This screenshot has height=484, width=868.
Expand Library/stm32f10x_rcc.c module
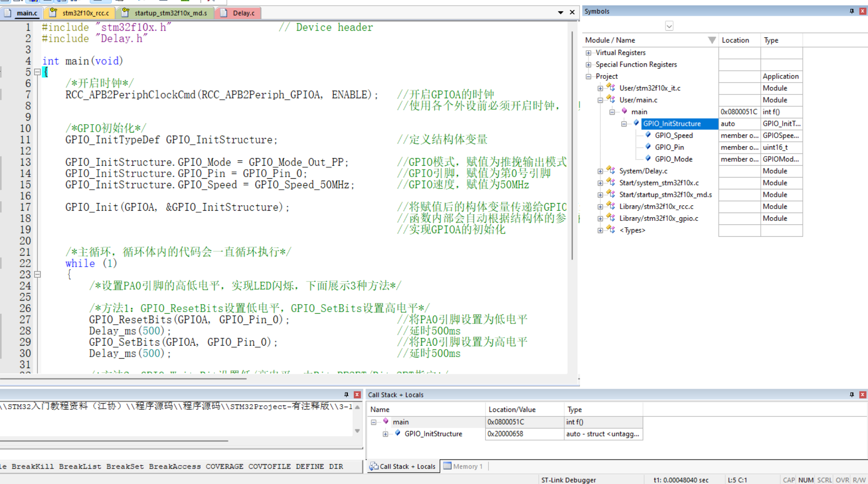(x=600, y=207)
